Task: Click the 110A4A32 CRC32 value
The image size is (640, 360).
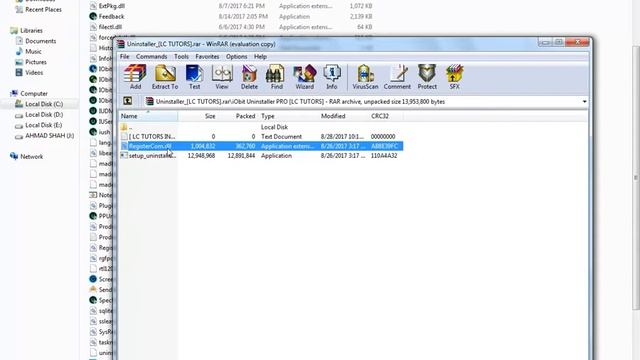Action: 384,156
